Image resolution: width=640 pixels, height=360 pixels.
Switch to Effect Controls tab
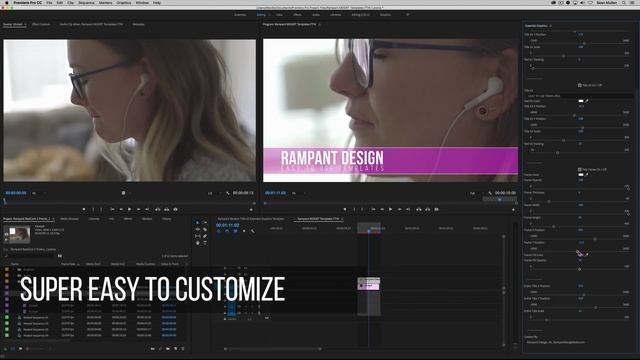41,24
